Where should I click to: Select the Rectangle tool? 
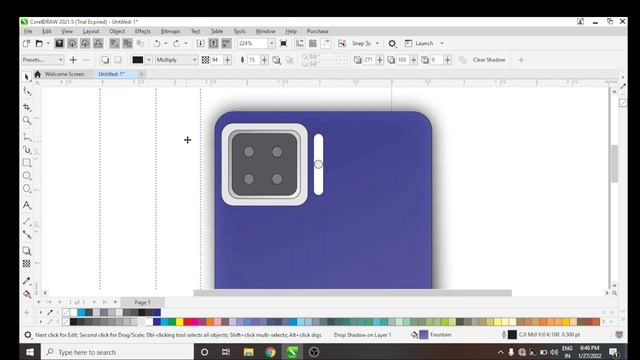pyautogui.click(x=27, y=163)
